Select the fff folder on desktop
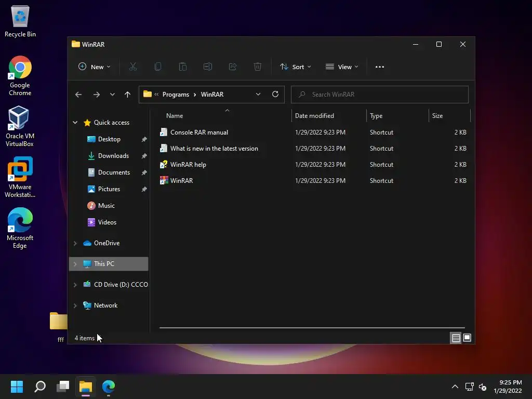The image size is (532, 399). pyautogui.click(x=58, y=327)
